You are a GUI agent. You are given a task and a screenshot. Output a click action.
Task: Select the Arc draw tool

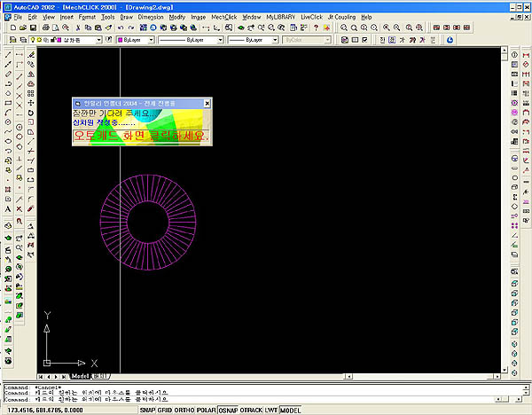point(8,113)
